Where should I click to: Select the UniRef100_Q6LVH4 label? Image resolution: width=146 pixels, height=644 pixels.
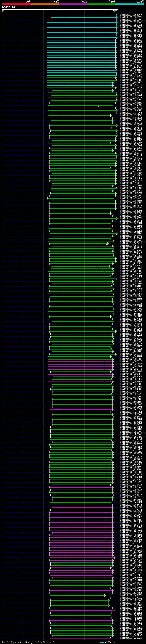131,555
